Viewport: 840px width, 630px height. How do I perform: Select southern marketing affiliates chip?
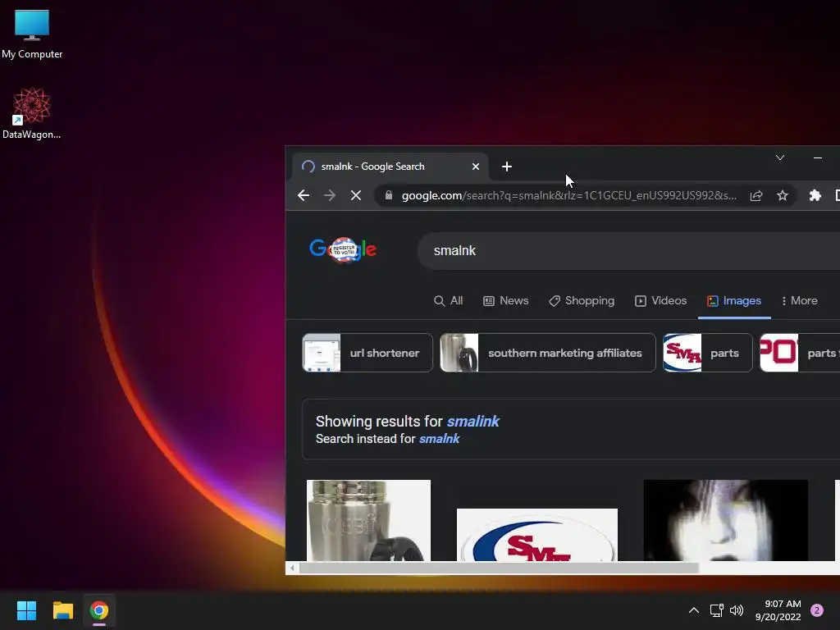(547, 353)
